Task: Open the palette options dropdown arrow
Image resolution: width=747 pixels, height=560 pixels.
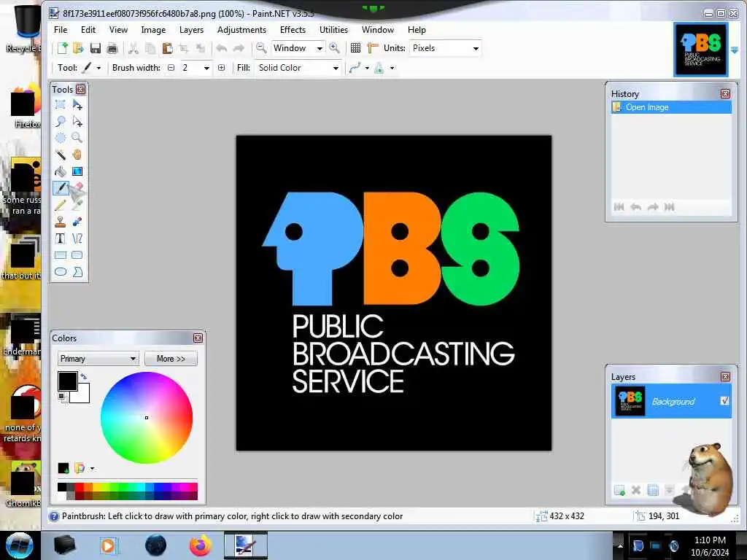Action: coord(92,469)
